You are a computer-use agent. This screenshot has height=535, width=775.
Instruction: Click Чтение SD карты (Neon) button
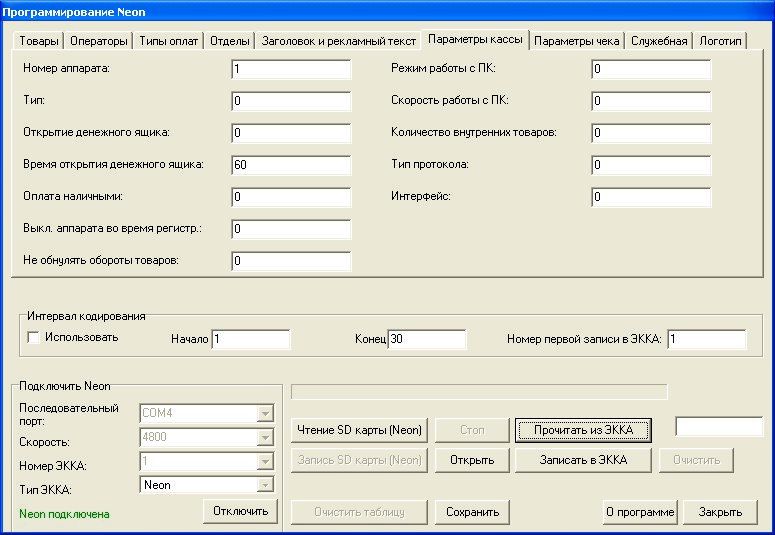click(359, 430)
